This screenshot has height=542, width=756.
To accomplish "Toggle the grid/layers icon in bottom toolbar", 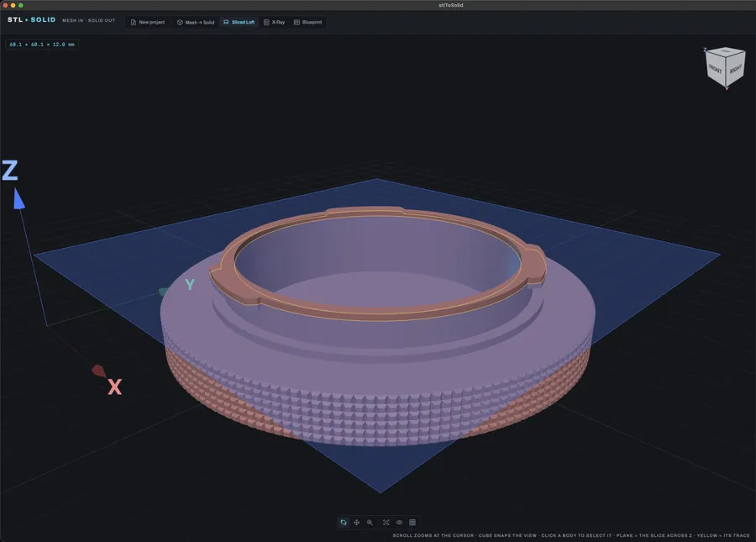I will (412, 522).
